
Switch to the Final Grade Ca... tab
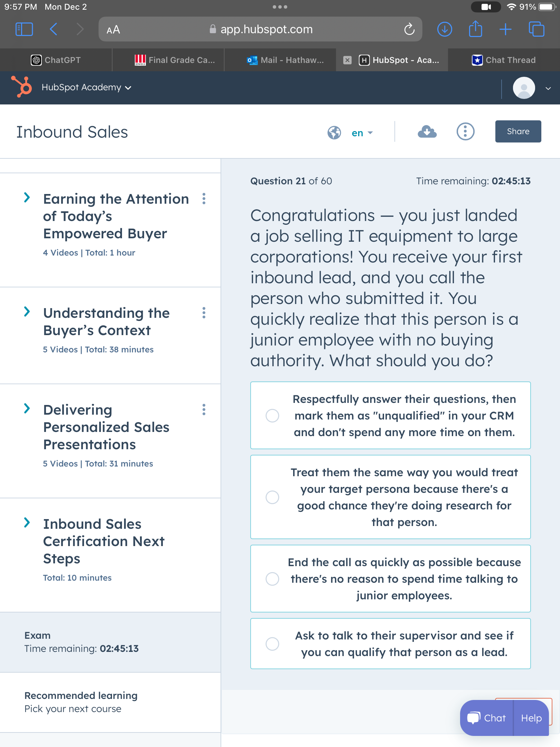tap(175, 60)
